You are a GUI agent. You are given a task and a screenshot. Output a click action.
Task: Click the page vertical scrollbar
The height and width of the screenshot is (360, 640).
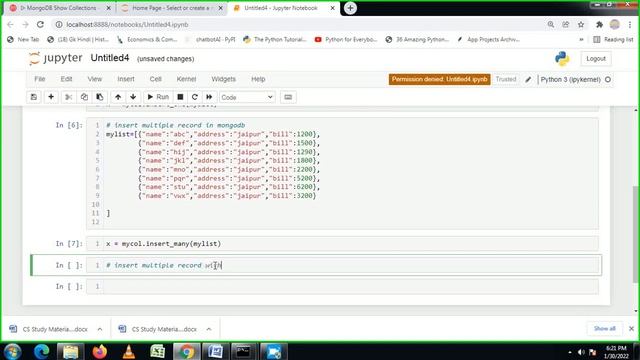tap(636, 234)
